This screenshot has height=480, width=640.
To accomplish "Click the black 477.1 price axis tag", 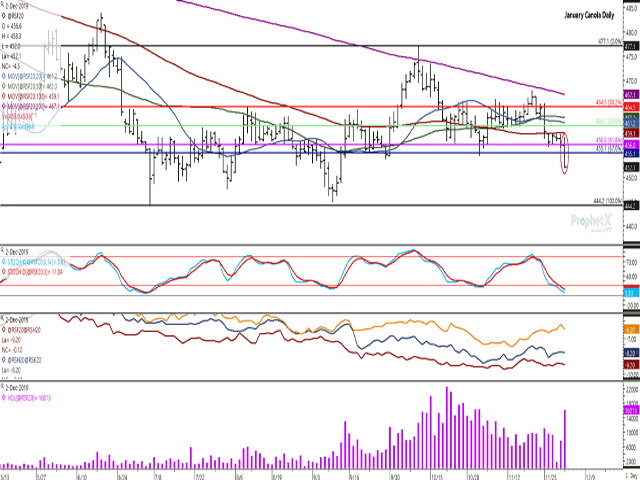I will coord(631,46).
